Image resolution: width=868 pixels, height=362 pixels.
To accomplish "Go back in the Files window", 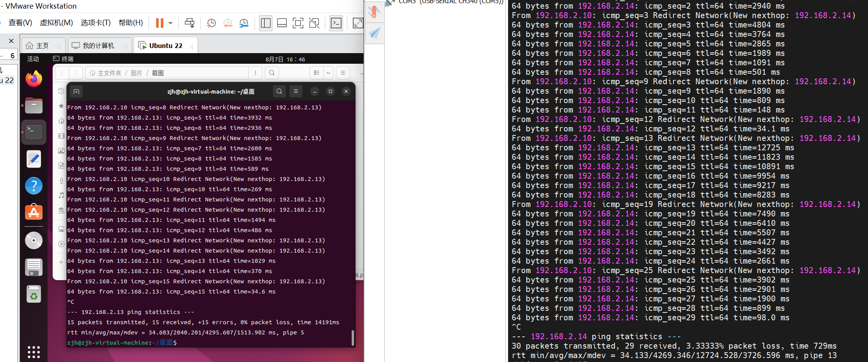I will [62, 73].
